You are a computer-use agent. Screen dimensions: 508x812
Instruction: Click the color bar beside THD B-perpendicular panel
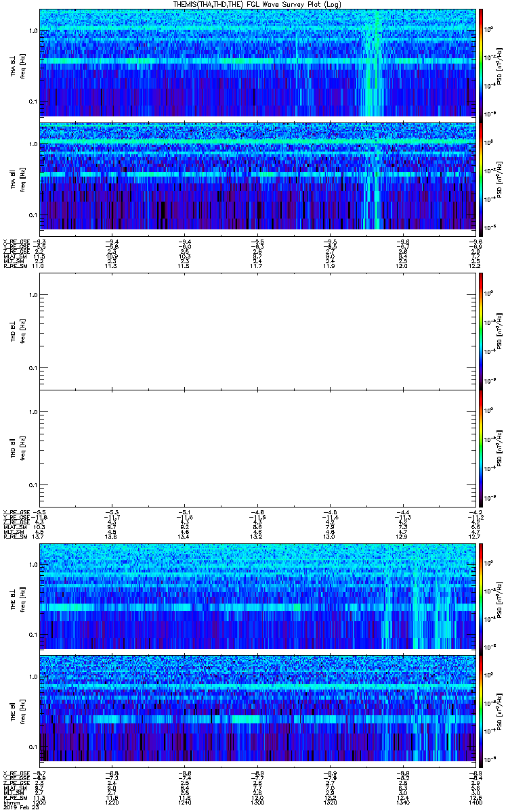click(x=481, y=330)
